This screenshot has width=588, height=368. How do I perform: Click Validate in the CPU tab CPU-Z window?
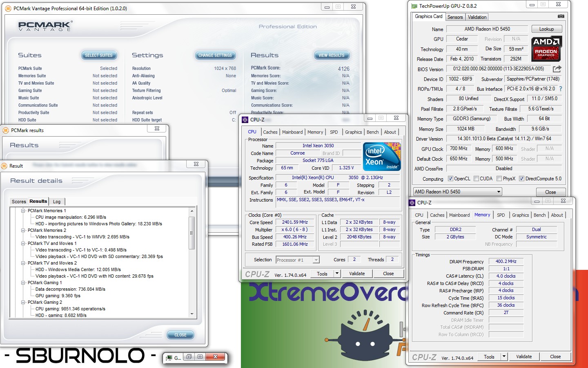357,274
